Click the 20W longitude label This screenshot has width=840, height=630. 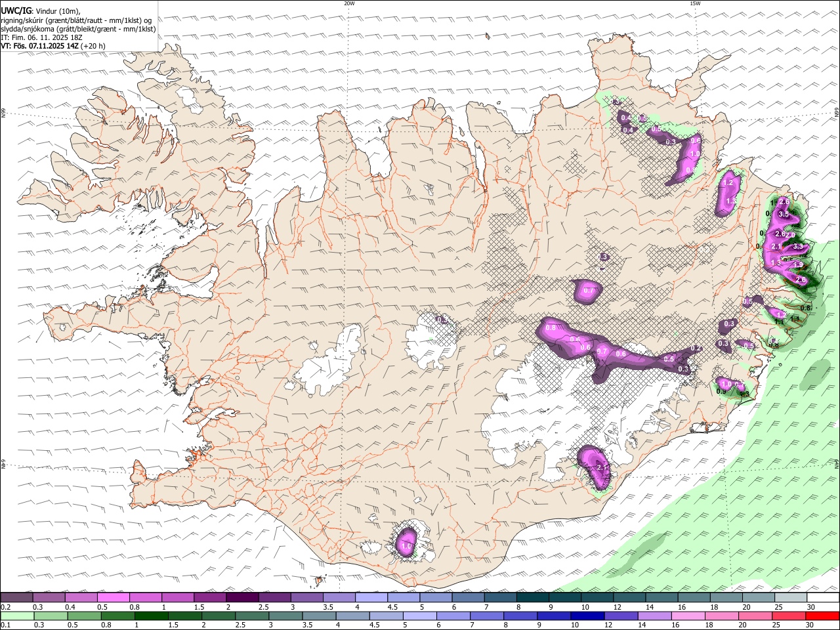pos(349,3)
